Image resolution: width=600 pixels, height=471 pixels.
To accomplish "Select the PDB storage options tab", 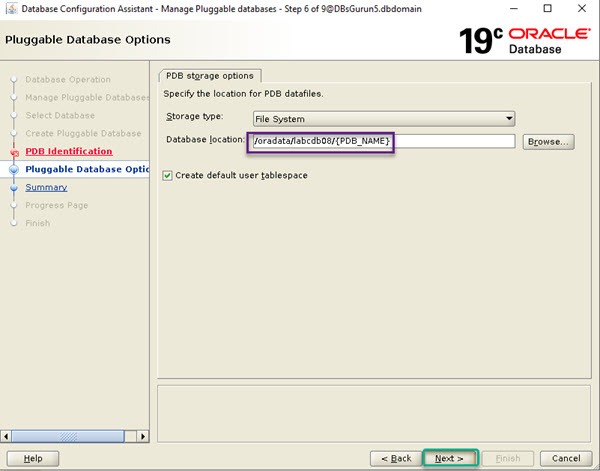I will (x=210, y=76).
